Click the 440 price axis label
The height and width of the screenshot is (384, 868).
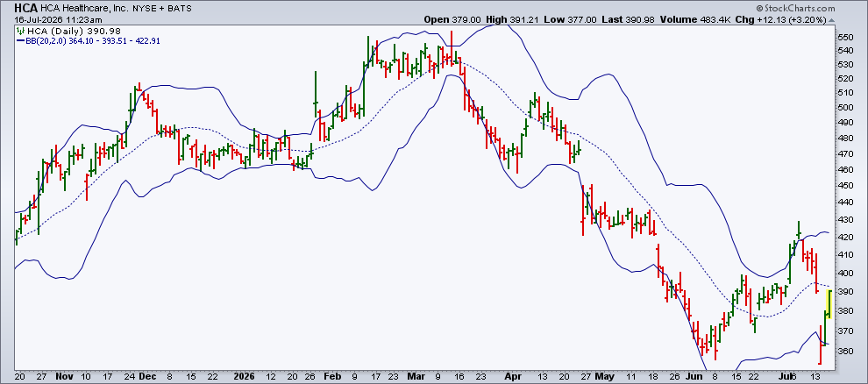click(x=845, y=203)
